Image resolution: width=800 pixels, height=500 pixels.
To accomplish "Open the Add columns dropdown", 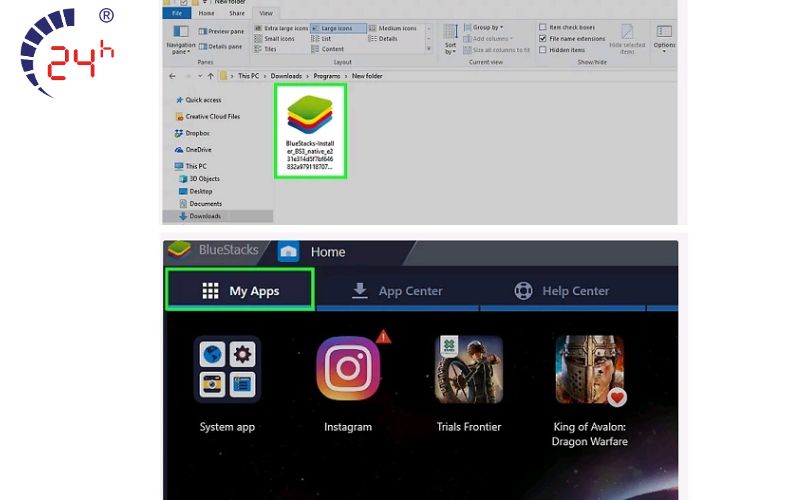I will tap(488, 38).
